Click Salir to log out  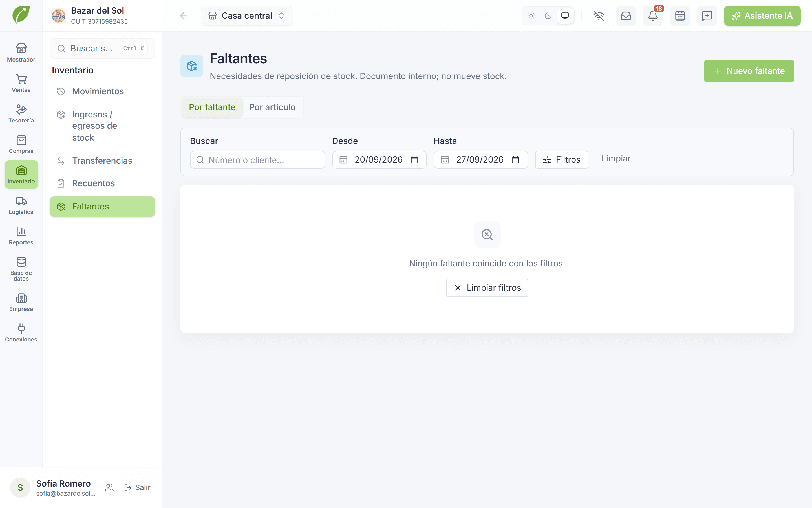pos(137,487)
